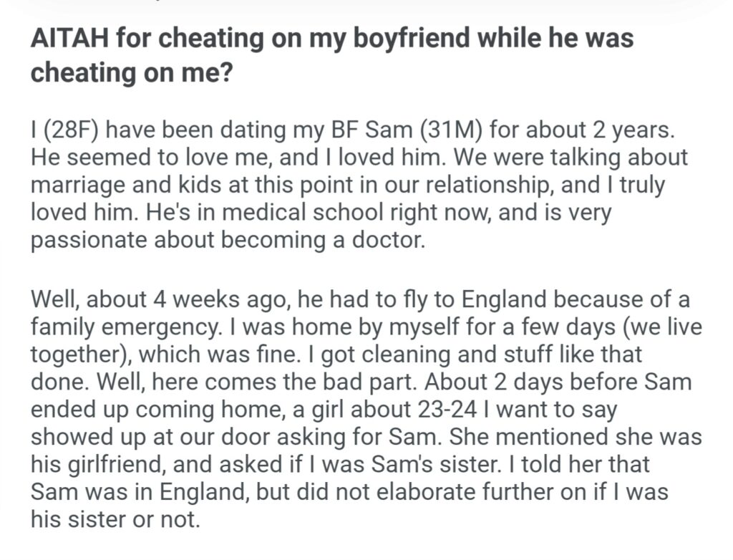Click the phrase "Sam's sister"
Viewport: 733px width, 560px height.
(x=412, y=462)
